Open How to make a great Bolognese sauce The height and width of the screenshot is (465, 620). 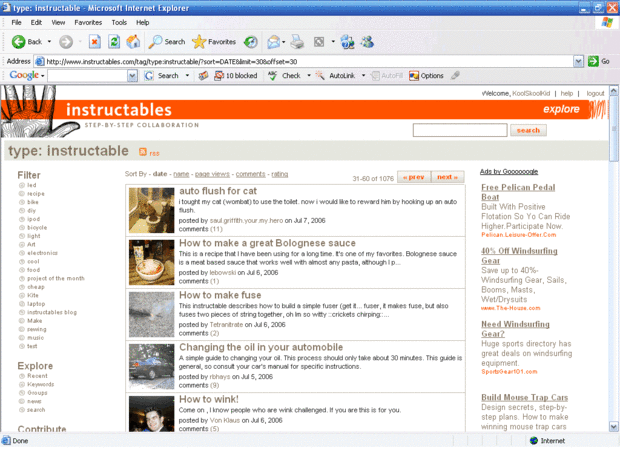pyautogui.click(x=267, y=243)
